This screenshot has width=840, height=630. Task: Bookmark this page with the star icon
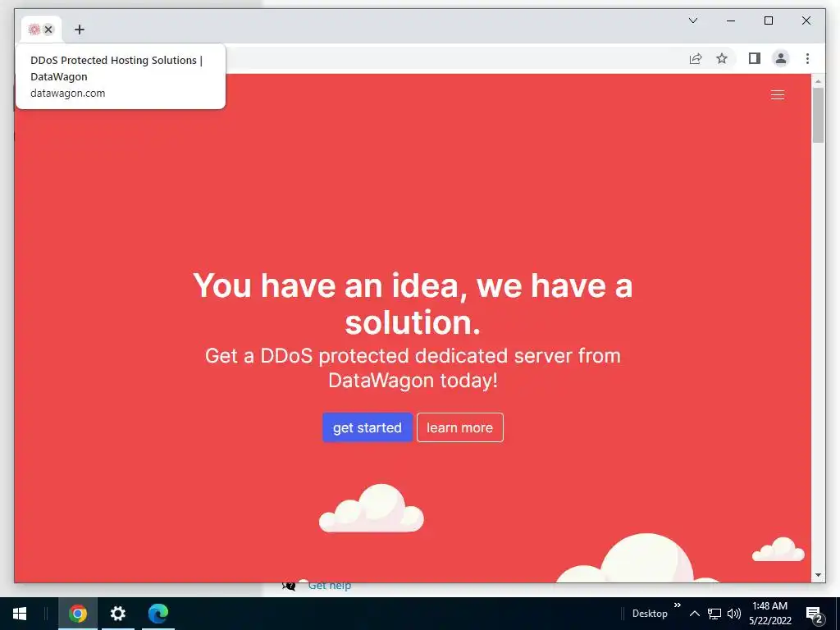(x=722, y=58)
